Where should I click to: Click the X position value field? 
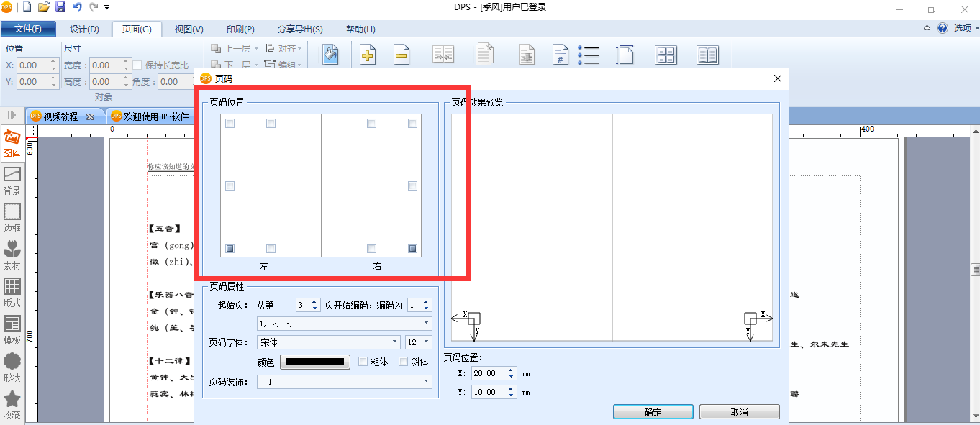click(489, 373)
